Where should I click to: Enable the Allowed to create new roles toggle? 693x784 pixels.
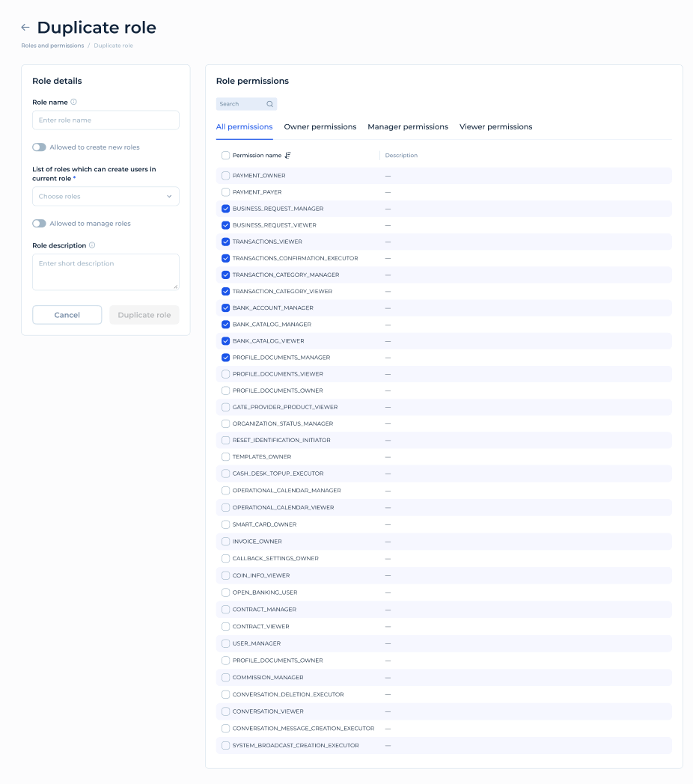(x=38, y=147)
